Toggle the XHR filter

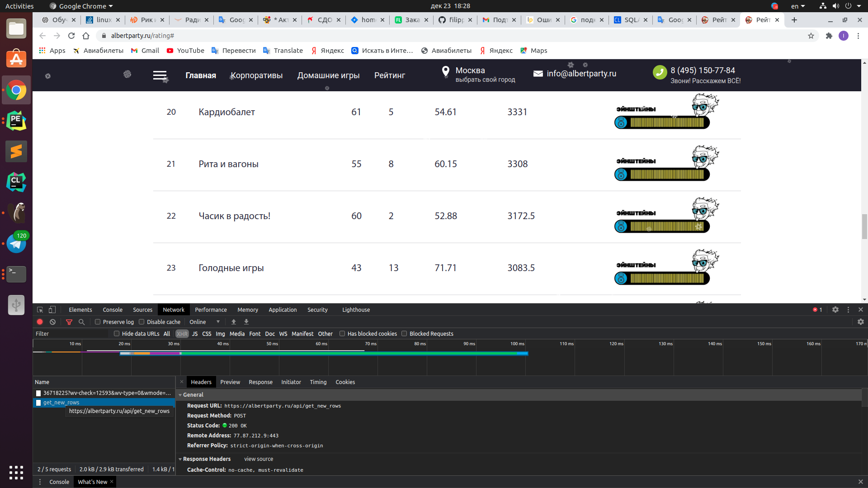point(182,333)
